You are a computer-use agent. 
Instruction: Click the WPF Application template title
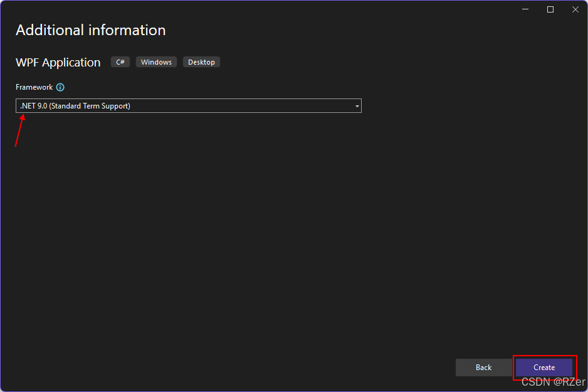58,62
